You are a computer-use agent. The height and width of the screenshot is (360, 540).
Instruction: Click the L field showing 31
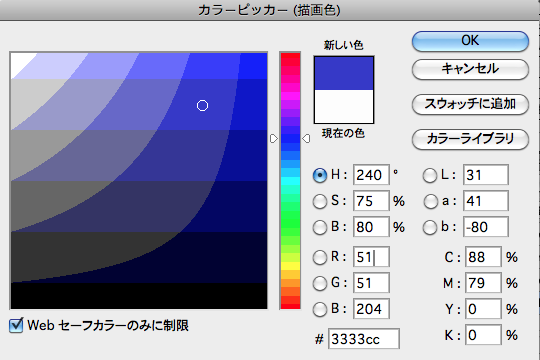coord(486,175)
